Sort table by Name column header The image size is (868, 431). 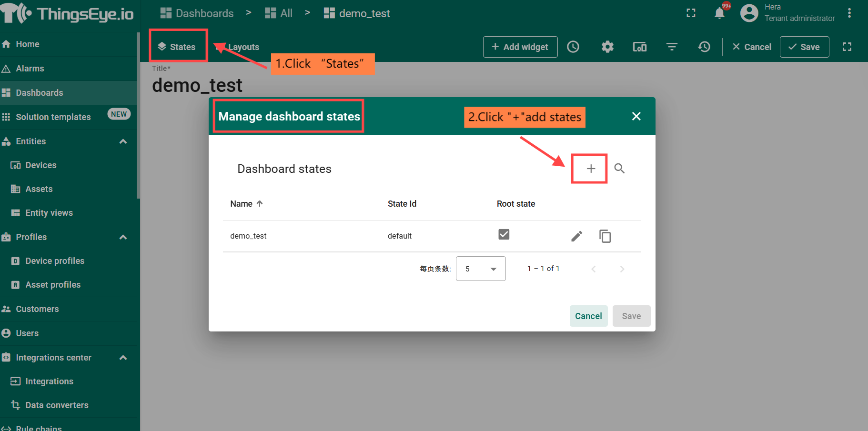click(x=242, y=204)
